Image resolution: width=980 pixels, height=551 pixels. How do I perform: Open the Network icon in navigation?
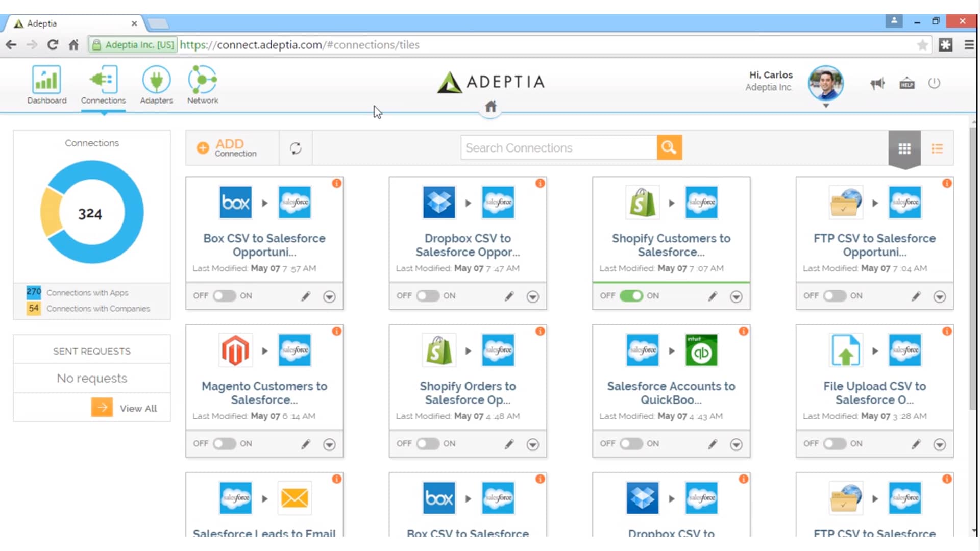[203, 80]
